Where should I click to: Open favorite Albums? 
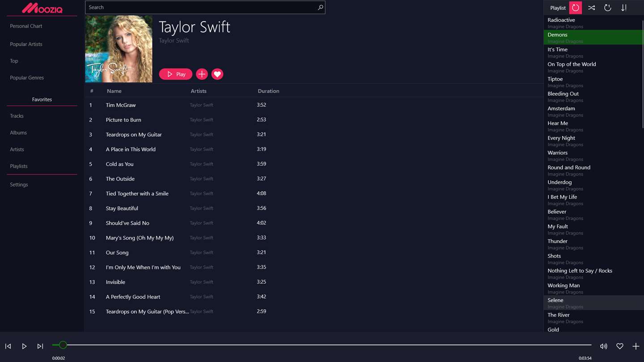[x=18, y=133]
